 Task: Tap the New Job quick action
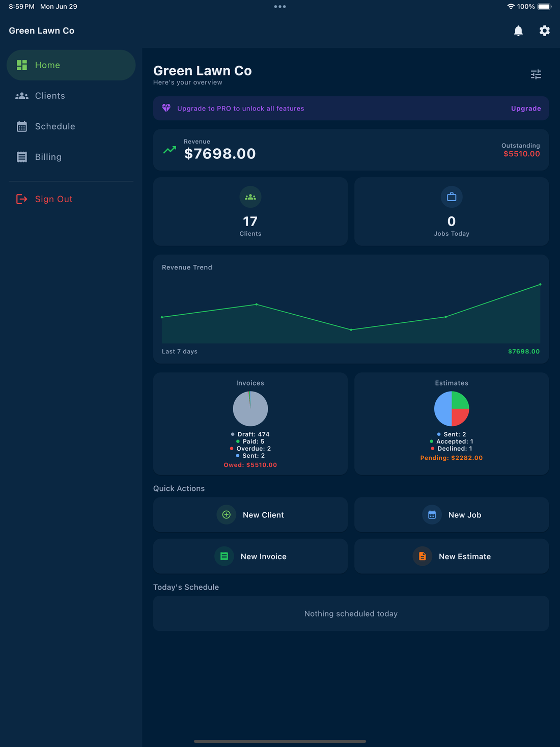click(x=452, y=515)
